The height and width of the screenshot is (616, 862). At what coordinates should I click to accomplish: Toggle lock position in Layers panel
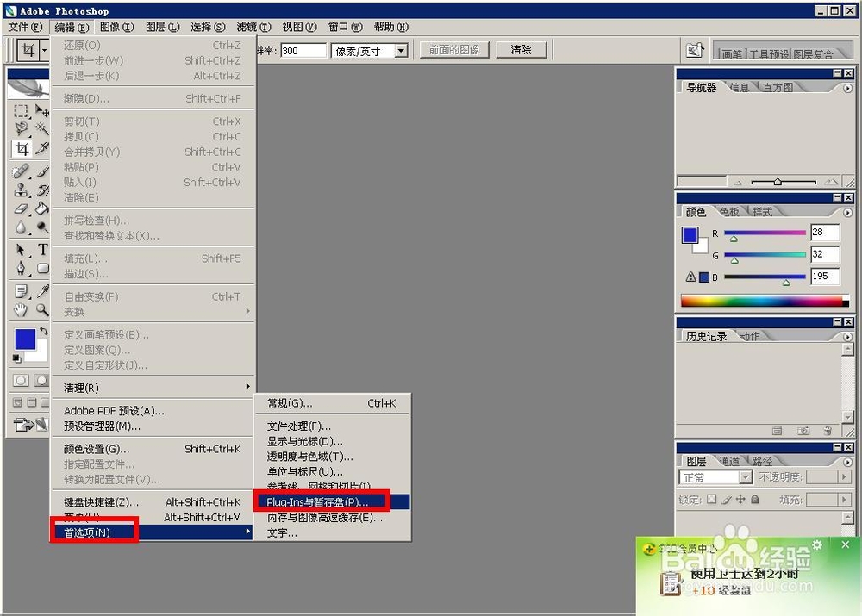tap(740, 499)
